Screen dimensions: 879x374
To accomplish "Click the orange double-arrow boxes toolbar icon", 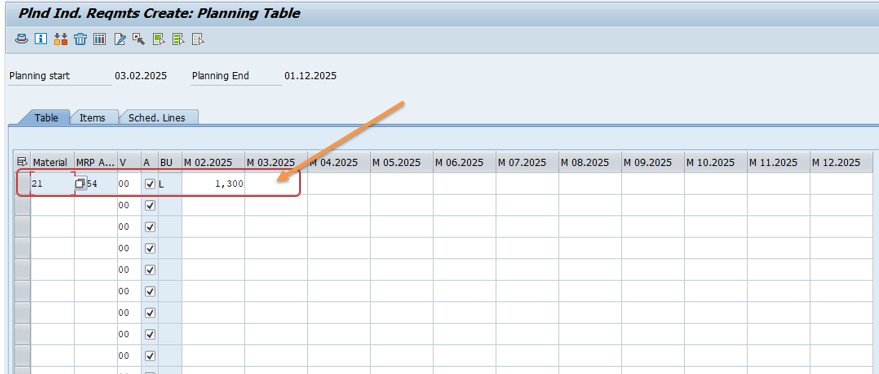I will coord(61,39).
